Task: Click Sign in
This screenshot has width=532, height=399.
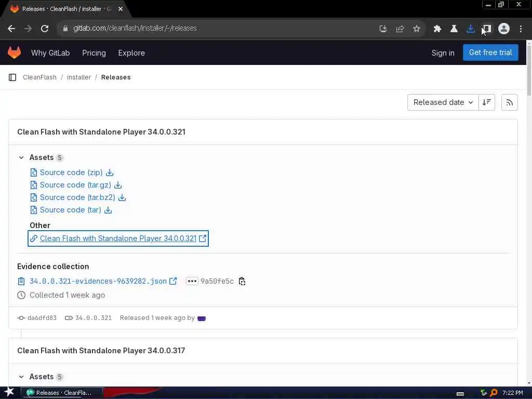Action: point(443,53)
